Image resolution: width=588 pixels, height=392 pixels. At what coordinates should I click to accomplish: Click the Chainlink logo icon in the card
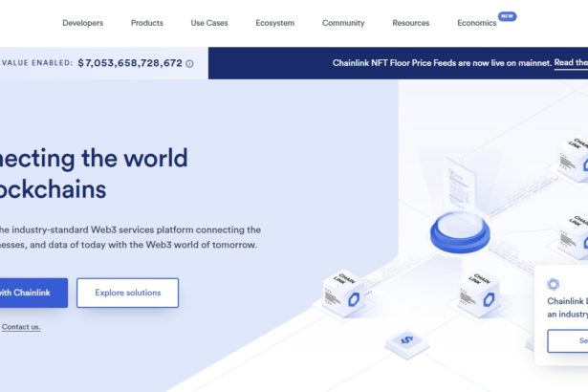tap(554, 284)
